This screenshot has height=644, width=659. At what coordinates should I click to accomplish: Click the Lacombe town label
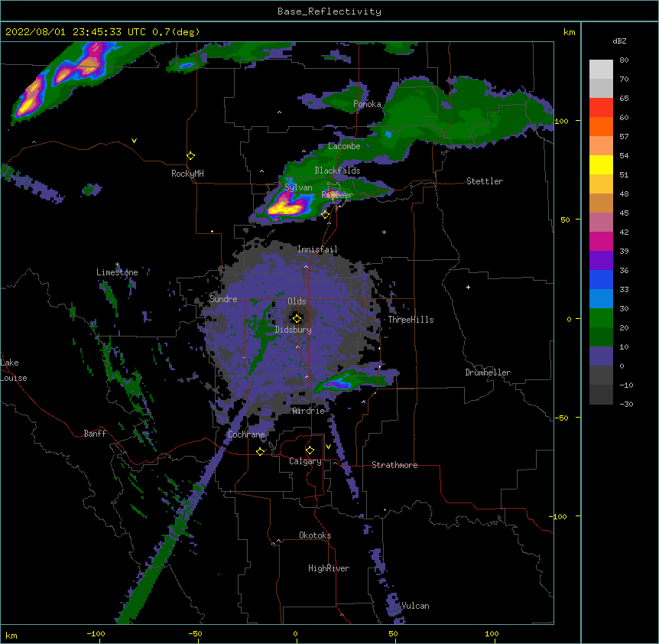344,146
